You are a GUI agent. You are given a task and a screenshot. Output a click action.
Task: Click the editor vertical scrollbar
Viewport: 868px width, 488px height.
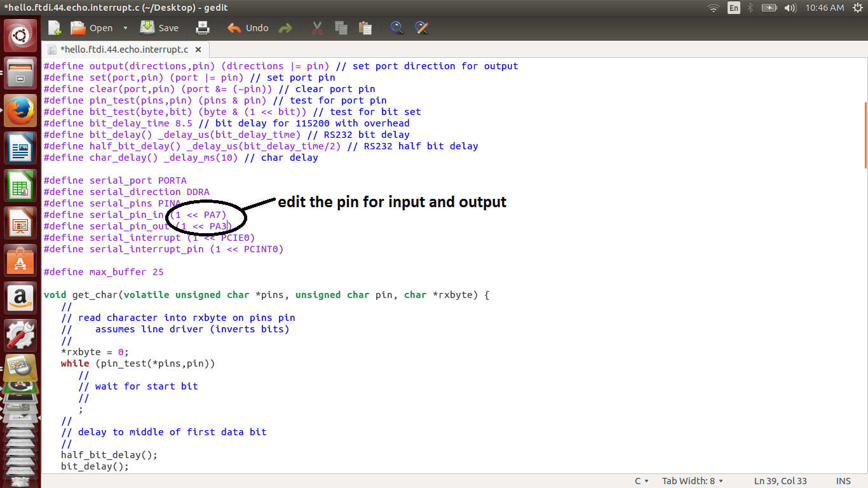[865, 135]
